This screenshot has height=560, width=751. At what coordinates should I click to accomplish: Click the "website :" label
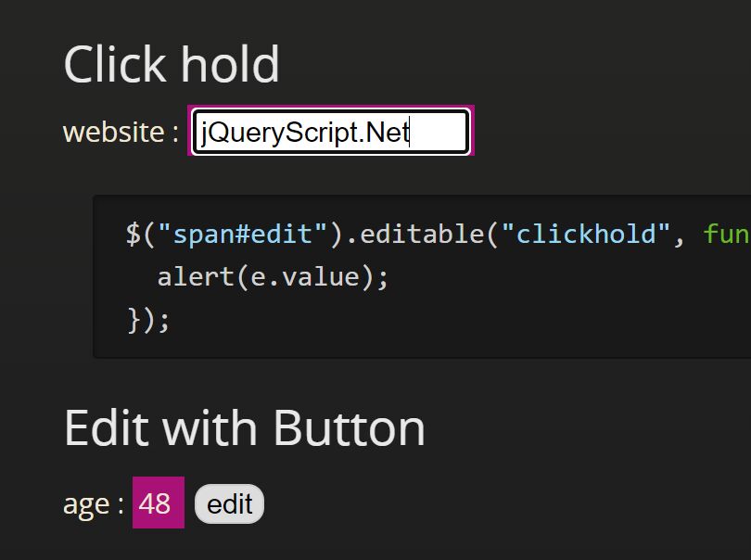pyautogui.click(x=121, y=132)
